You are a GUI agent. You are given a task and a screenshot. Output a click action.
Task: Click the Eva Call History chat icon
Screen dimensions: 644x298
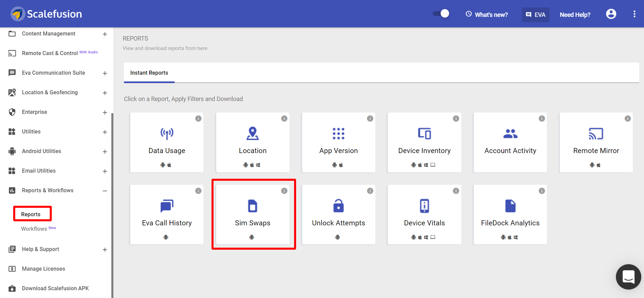click(167, 206)
